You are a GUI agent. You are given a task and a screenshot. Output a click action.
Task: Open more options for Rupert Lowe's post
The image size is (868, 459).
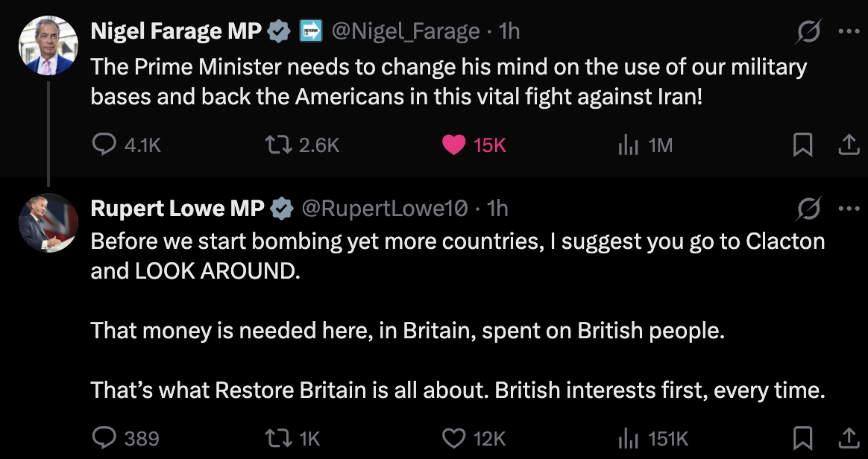849,209
